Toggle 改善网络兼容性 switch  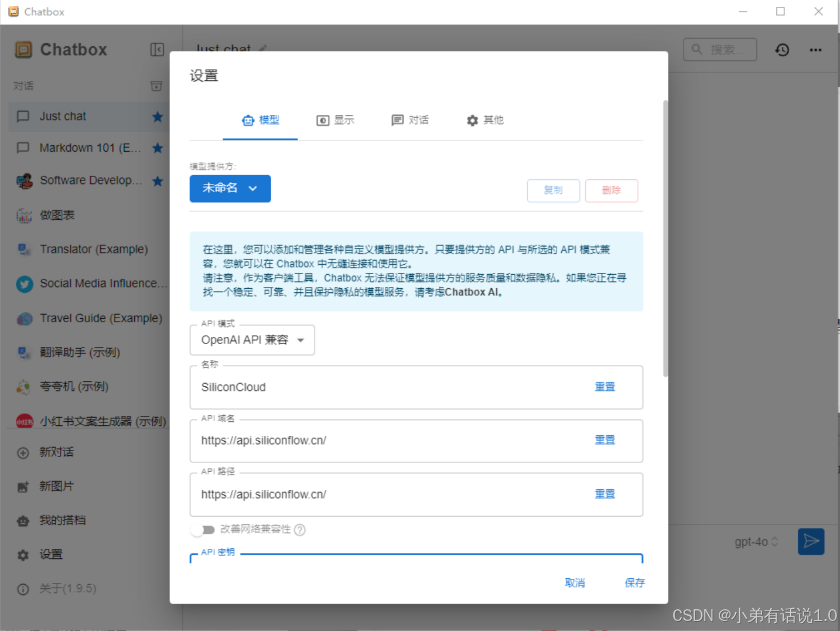(x=203, y=530)
